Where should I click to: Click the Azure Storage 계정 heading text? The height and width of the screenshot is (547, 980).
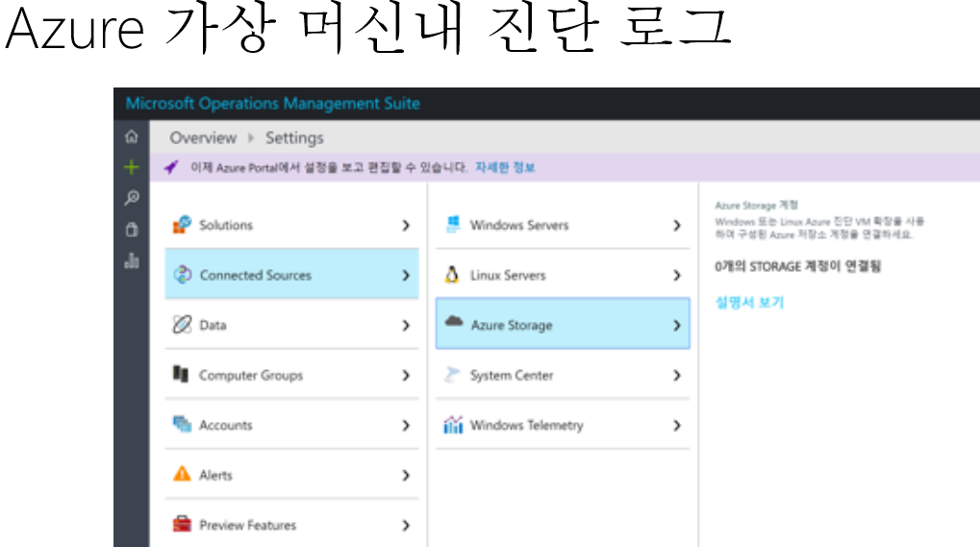coord(756,205)
